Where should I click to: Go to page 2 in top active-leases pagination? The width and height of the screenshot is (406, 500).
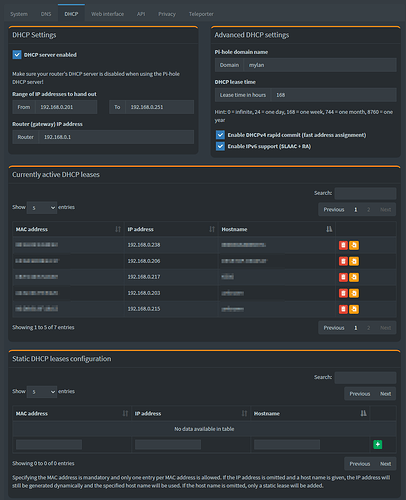click(x=368, y=210)
